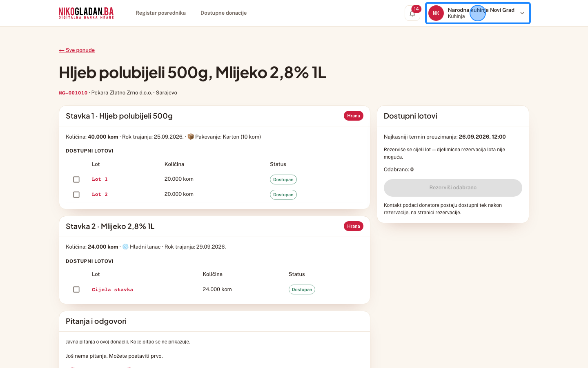Click the Rezerviši odabrano button

click(x=453, y=188)
